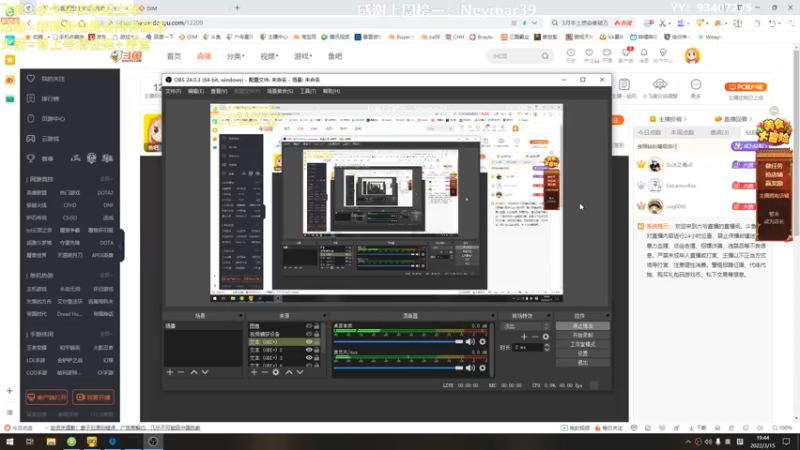Toggle lock on the image source
The height and width of the screenshot is (450, 800).
coord(317,326)
